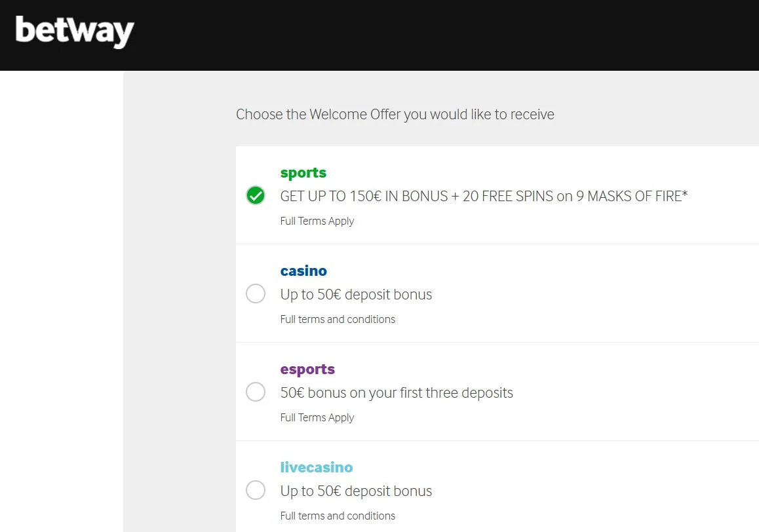
Task: Click the 150€ bonus and free spins text
Action: tap(484, 196)
